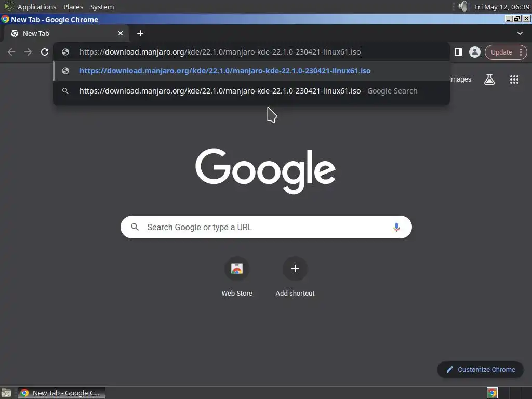
Task: Click the Google search box
Action: [x=266, y=227]
